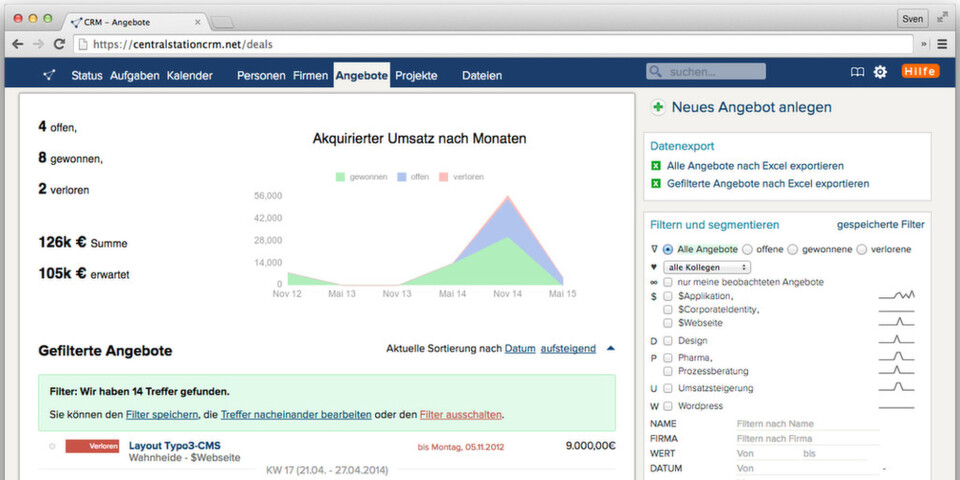Click Filter speichern link
This screenshot has height=480, width=960.
162,414
